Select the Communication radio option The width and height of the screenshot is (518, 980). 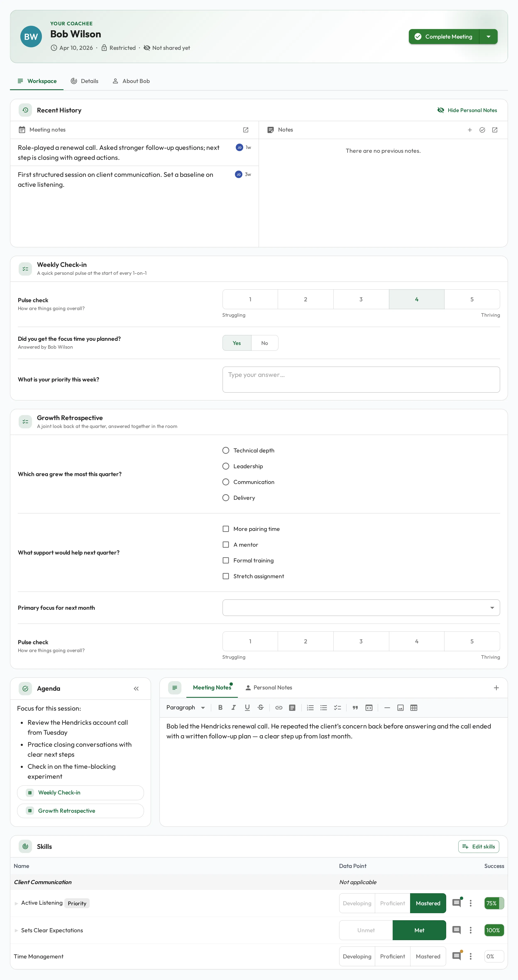click(226, 482)
